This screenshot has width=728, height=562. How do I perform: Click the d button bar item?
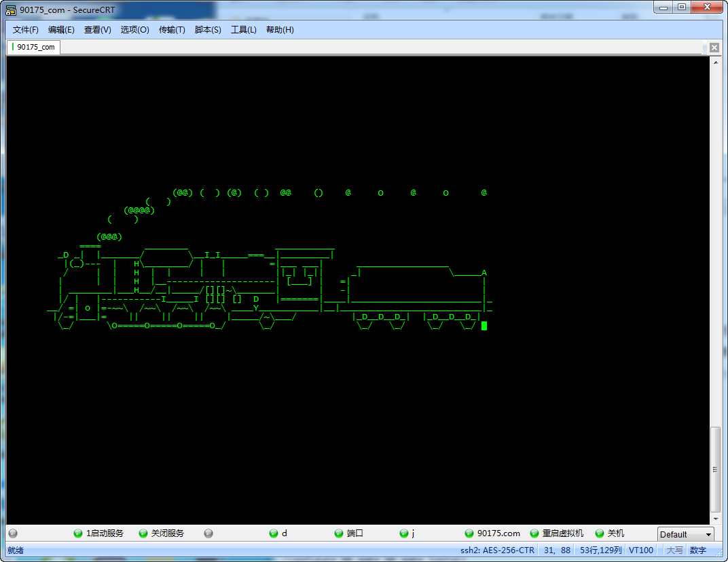(x=278, y=533)
